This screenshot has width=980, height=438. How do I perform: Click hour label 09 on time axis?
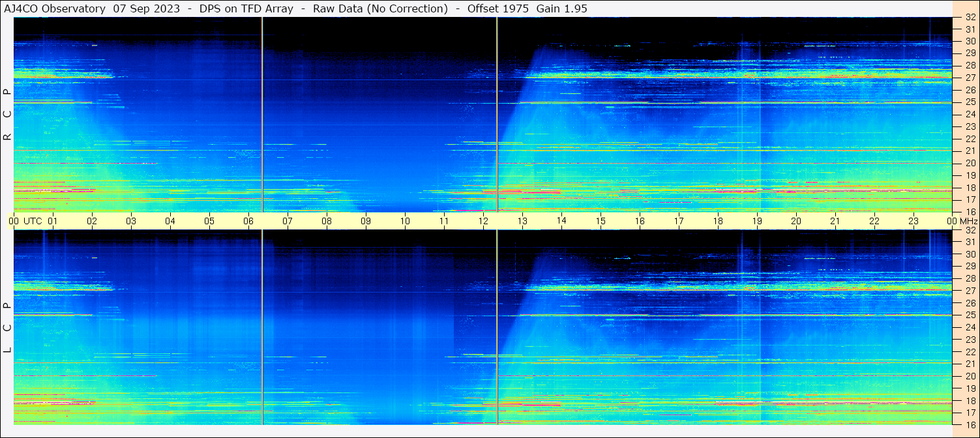366,221
